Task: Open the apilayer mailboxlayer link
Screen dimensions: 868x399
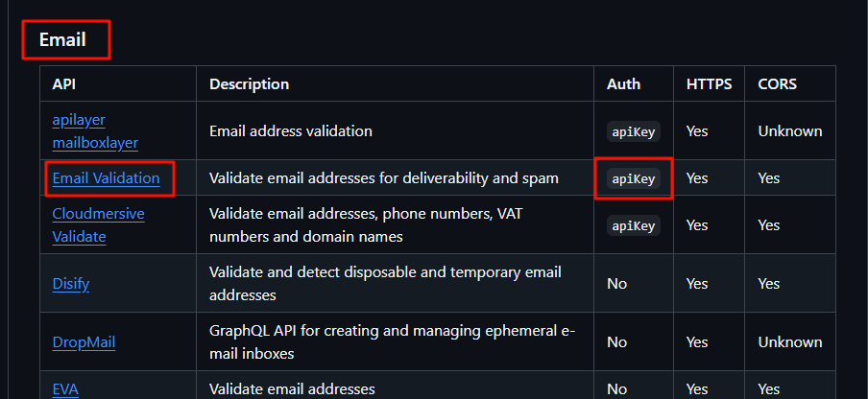Action: coord(95,131)
